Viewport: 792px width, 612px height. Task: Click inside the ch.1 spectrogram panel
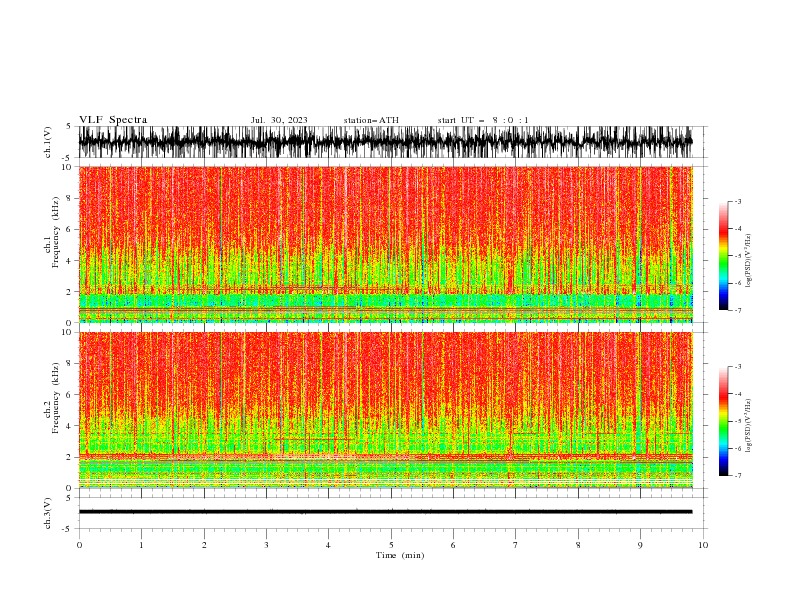tap(385, 244)
